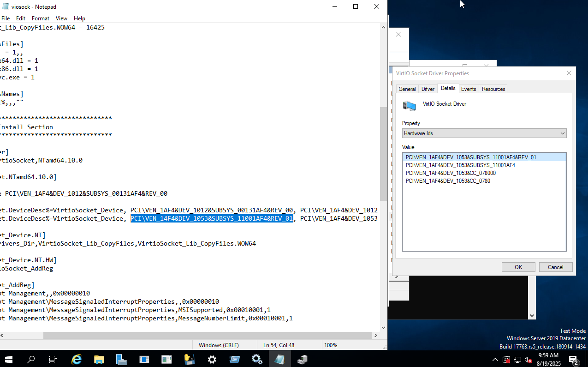Click Cancel in driver properties
The image size is (588, 367).
tap(556, 267)
